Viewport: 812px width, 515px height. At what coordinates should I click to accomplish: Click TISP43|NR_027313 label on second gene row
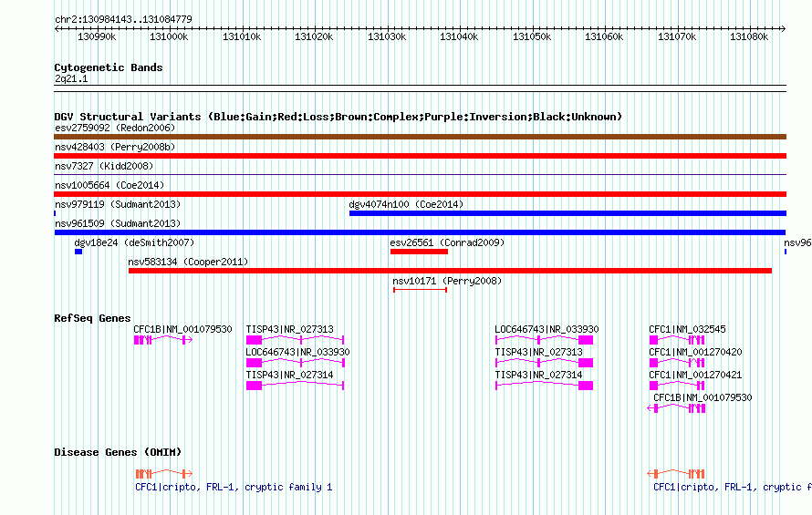click(x=538, y=352)
